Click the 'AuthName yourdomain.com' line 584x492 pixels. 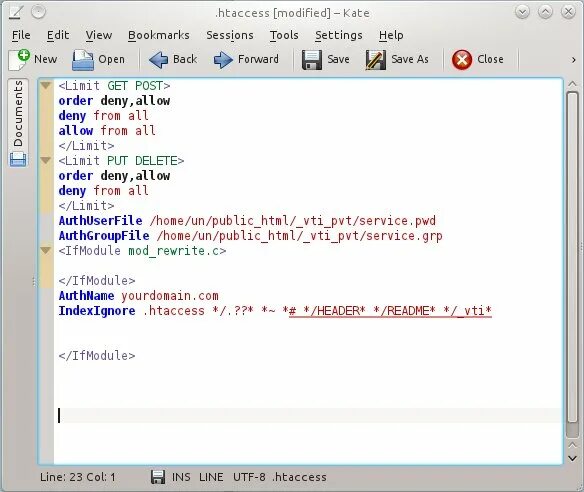click(139, 296)
